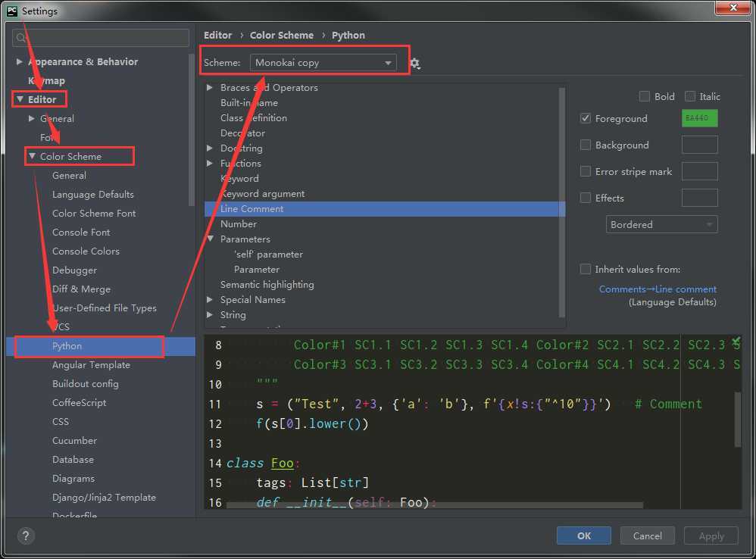Viewport: 756px width, 559px height.
Task: Click the Help question mark button
Action: pos(25,536)
